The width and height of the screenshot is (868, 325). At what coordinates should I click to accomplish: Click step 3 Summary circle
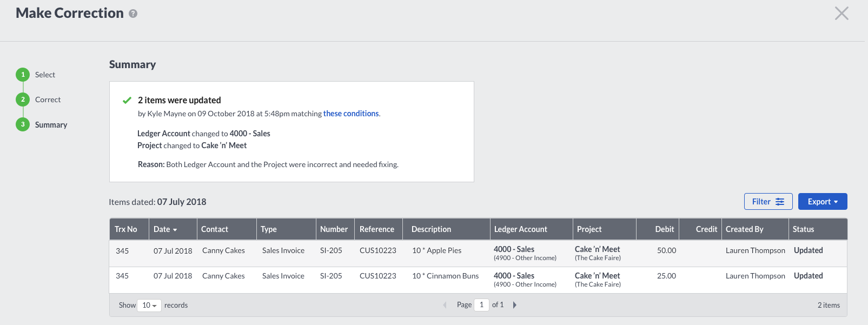(23, 124)
